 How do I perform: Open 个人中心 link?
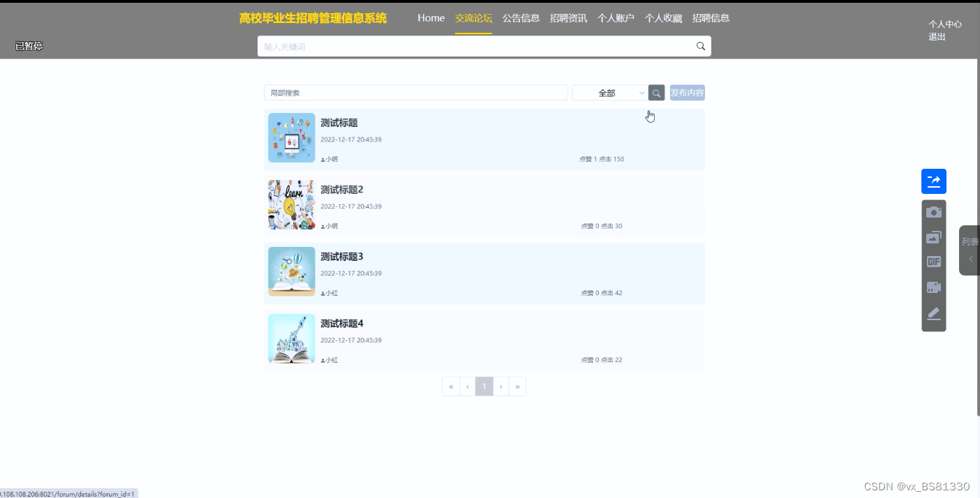tap(945, 24)
